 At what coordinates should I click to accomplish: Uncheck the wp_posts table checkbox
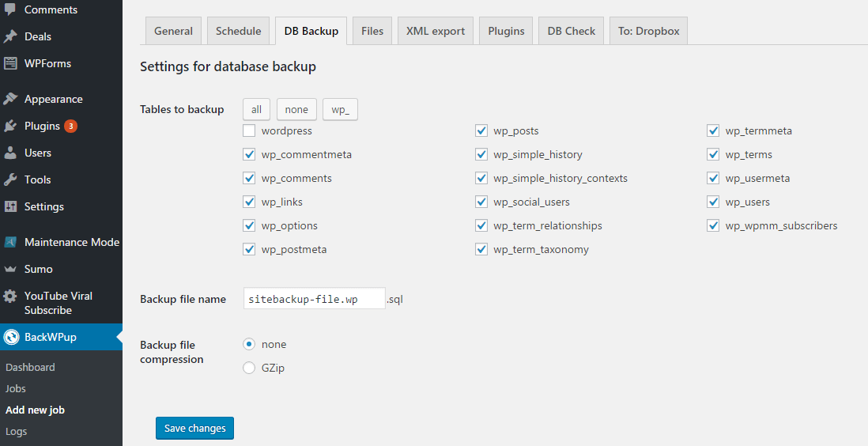[x=481, y=130]
